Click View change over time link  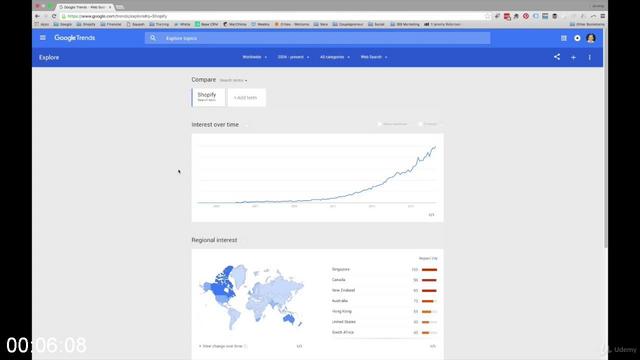click(x=222, y=346)
